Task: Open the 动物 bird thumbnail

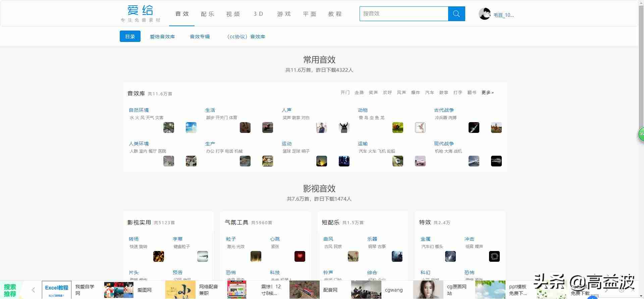Action: click(x=420, y=128)
